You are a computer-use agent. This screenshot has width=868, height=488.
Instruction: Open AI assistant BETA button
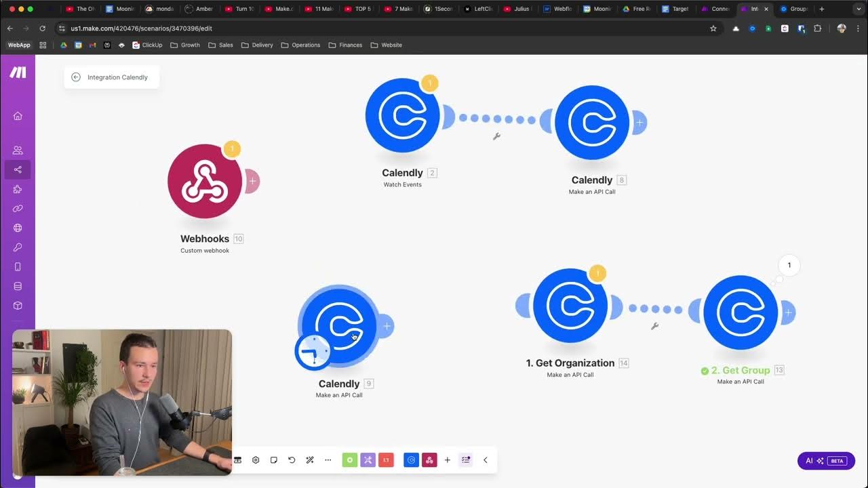point(826,461)
